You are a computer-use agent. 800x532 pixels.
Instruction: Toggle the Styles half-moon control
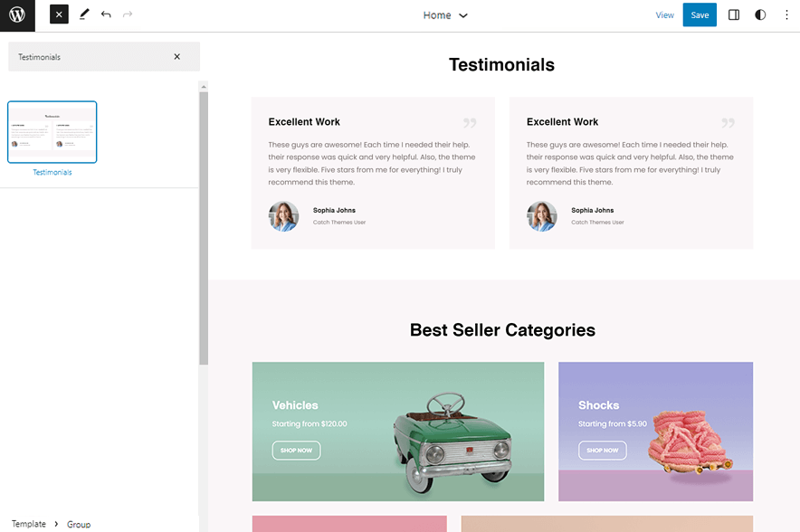[x=760, y=14]
